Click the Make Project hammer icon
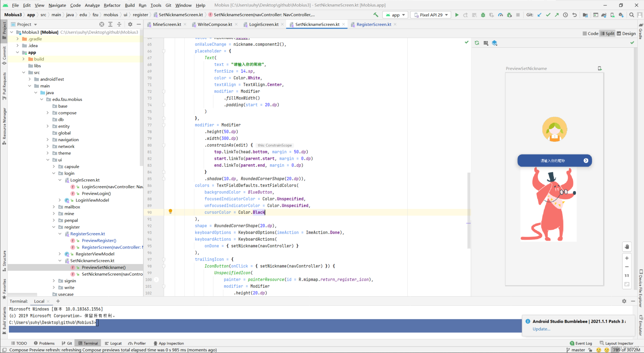 [x=376, y=15]
